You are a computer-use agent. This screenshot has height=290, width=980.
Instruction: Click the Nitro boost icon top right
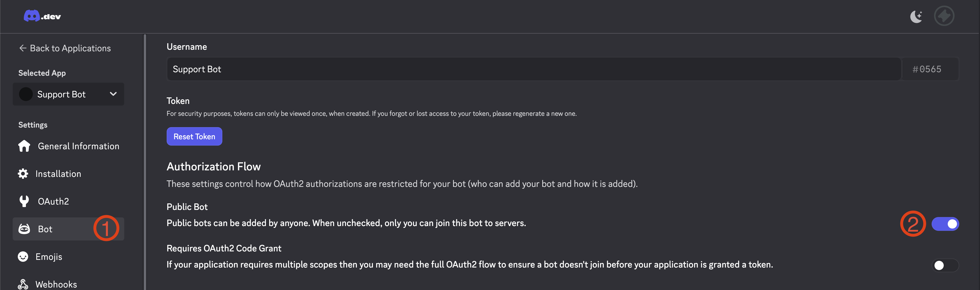[x=945, y=16]
